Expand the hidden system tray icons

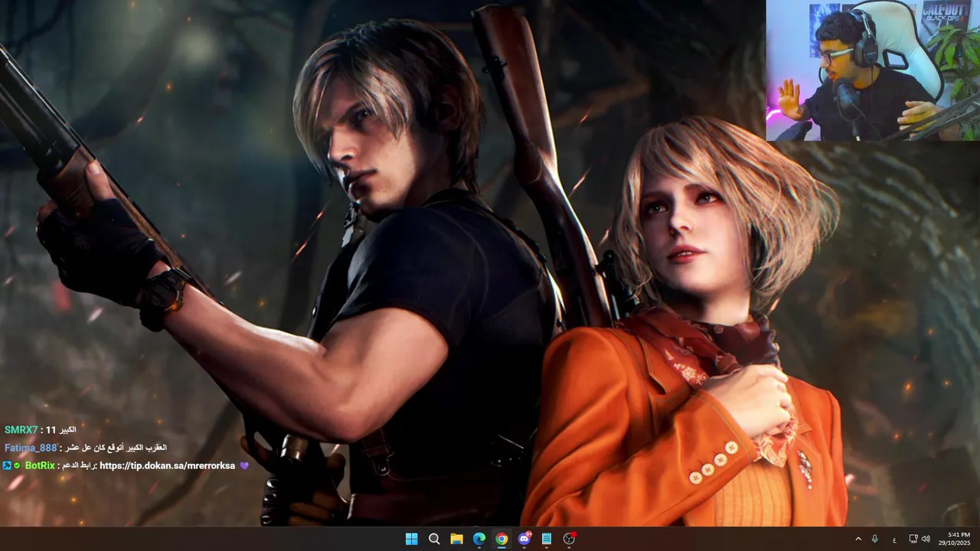coord(858,539)
